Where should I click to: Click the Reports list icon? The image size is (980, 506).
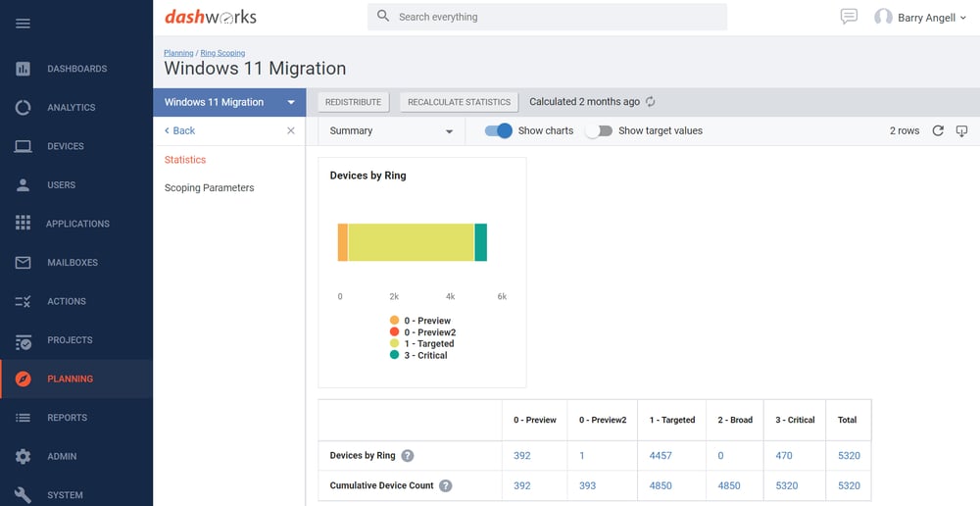(24, 418)
